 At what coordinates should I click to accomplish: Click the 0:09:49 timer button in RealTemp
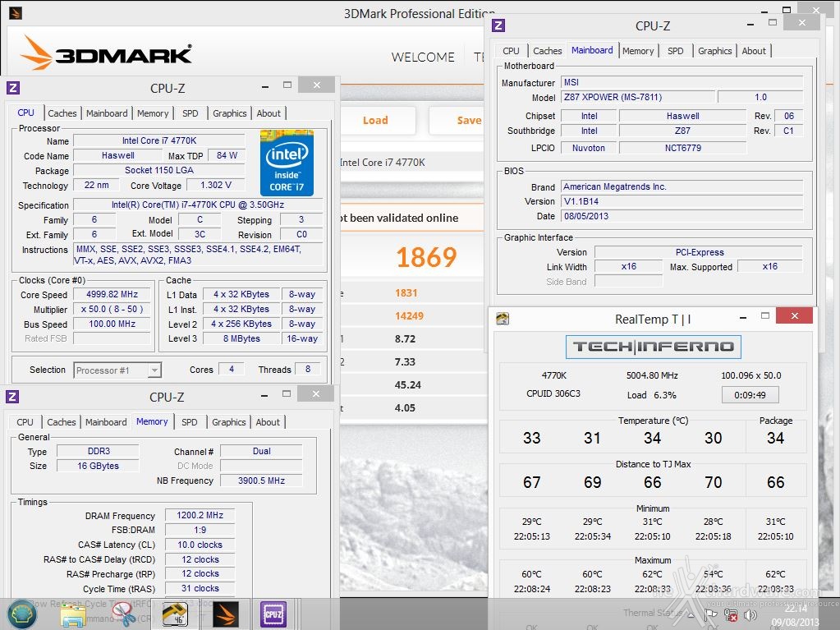coord(750,395)
